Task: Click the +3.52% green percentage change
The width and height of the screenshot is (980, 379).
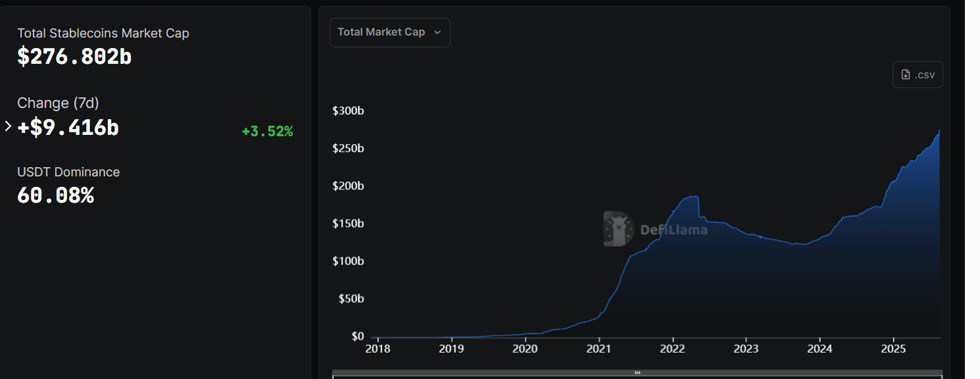Action: [267, 132]
